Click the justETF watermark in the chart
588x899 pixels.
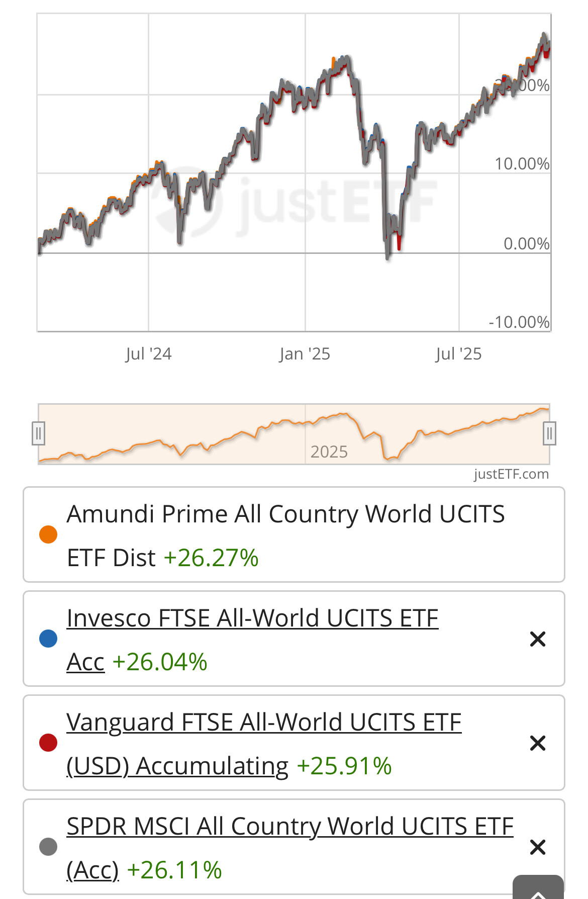297,201
